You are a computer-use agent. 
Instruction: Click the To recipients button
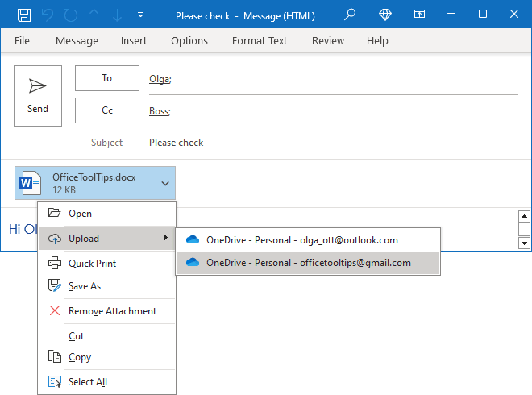106,78
